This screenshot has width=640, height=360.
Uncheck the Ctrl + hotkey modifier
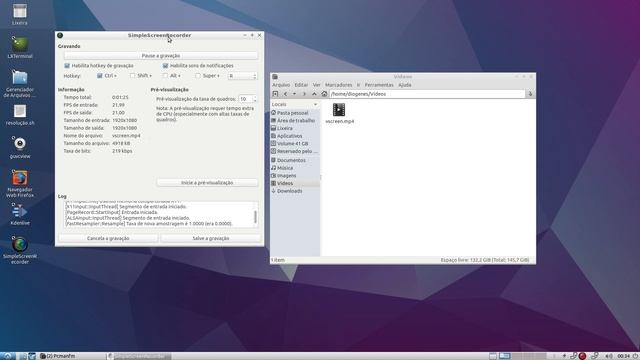coord(100,76)
